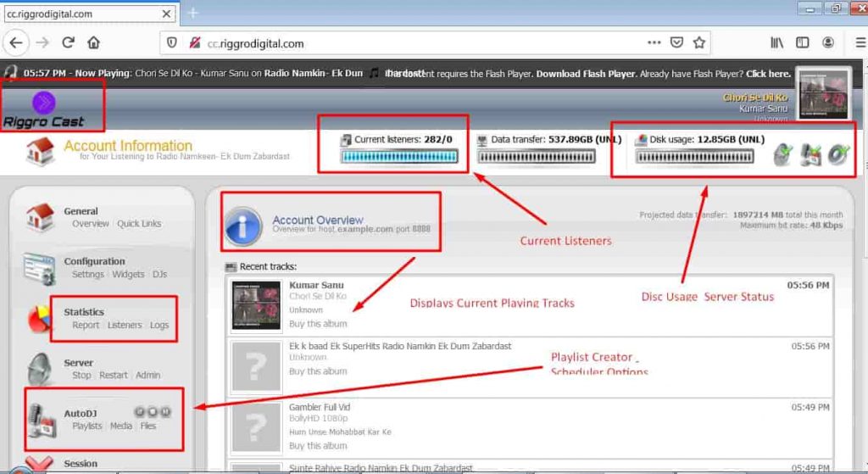The image size is (868, 474).
Task: Reload the page with the refresh icon
Action: tap(68, 42)
